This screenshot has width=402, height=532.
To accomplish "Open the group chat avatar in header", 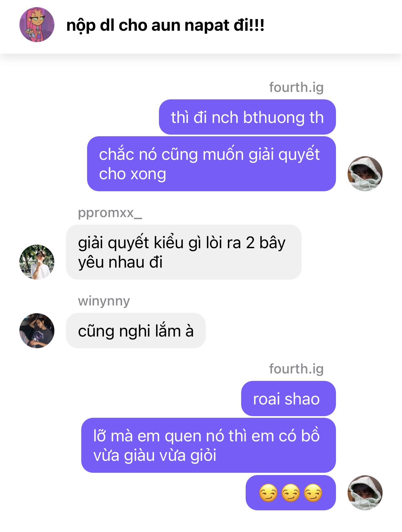I will point(37,25).
